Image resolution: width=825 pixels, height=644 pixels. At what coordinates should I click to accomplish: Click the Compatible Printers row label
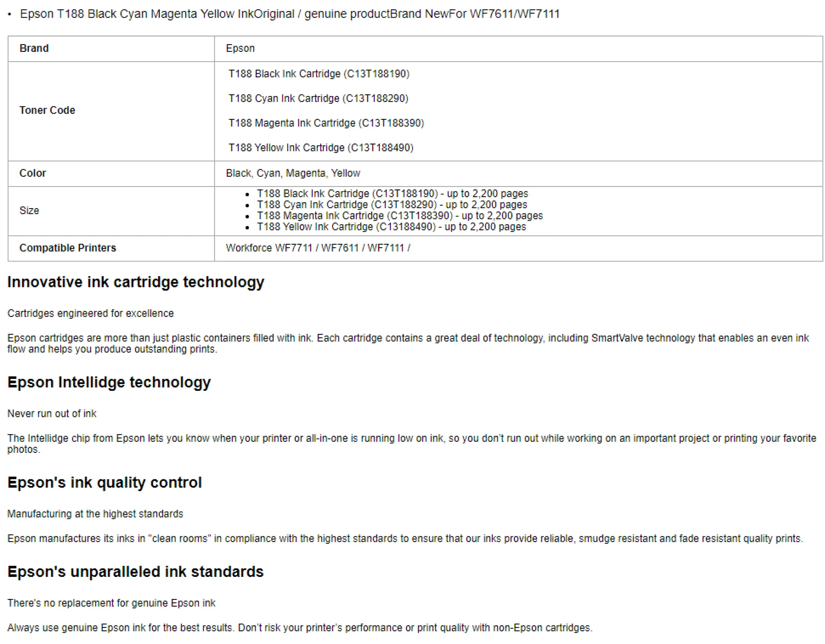[67, 248]
